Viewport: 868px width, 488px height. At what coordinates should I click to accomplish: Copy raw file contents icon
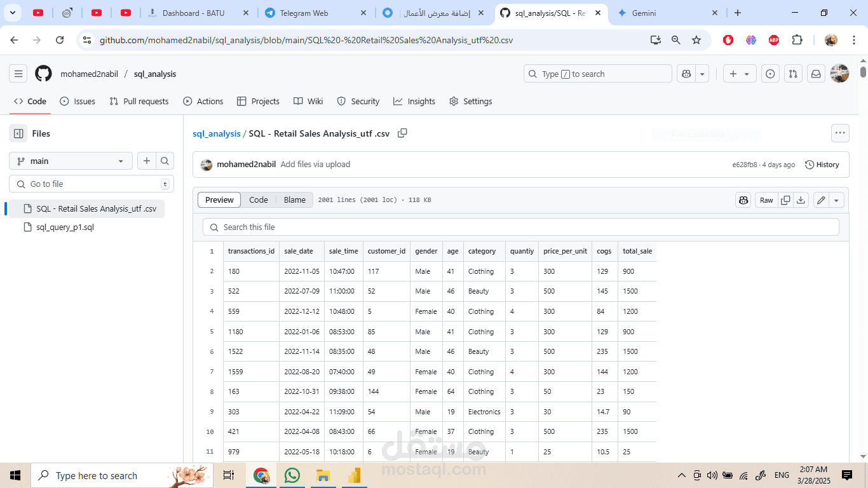pyautogui.click(x=785, y=200)
